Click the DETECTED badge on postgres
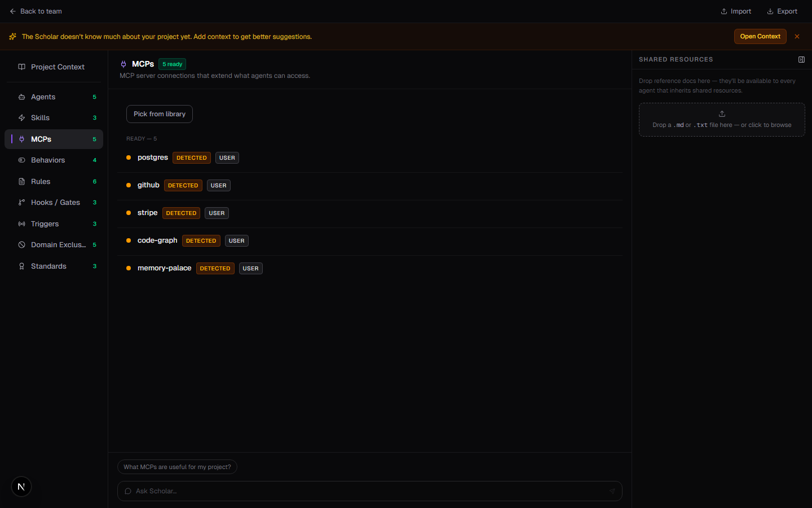The image size is (812, 508). click(x=192, y=158)
